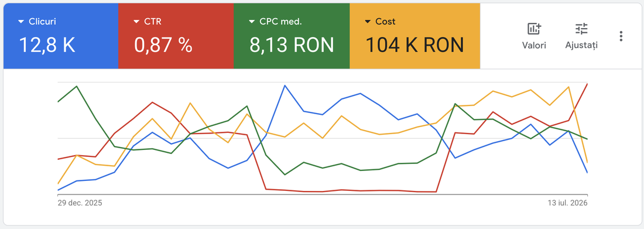
Task: Click the Ajustați label
Action: (x=581, y=45)
